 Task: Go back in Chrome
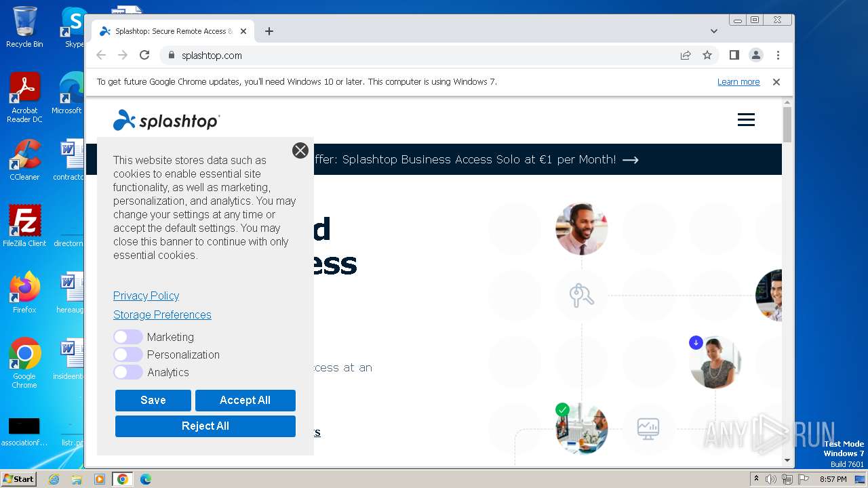click(x=101, y=56)
